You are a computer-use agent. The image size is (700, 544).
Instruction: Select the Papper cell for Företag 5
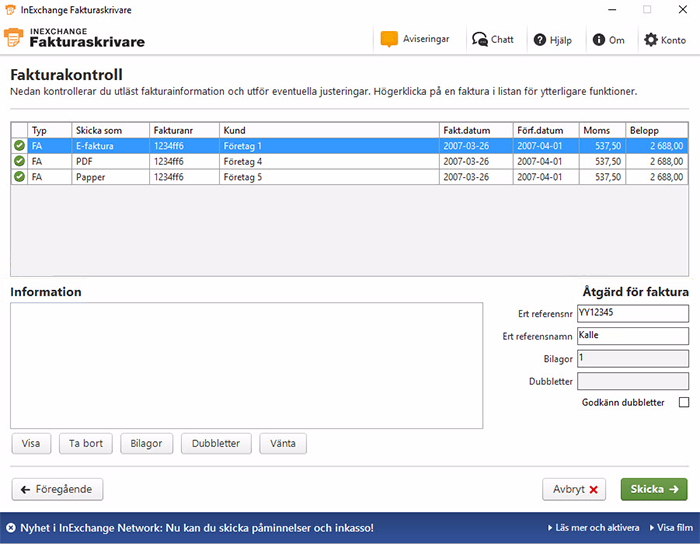110,177
